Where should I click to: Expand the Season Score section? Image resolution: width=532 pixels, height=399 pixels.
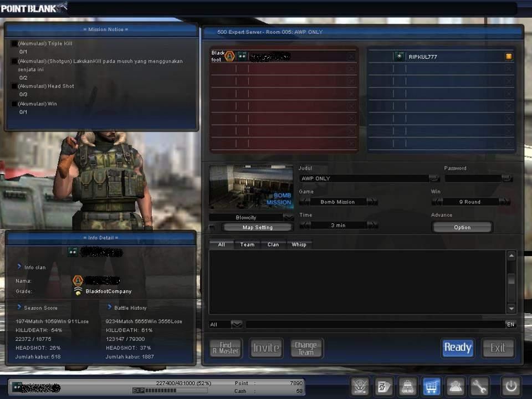pyautogui.click(x=19, y=307)
